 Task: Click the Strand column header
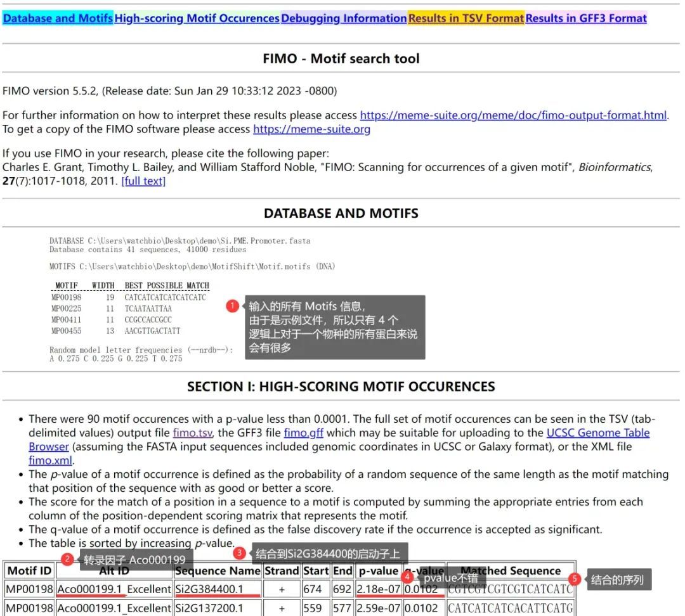pyautogui.click(x=282, y=570)
